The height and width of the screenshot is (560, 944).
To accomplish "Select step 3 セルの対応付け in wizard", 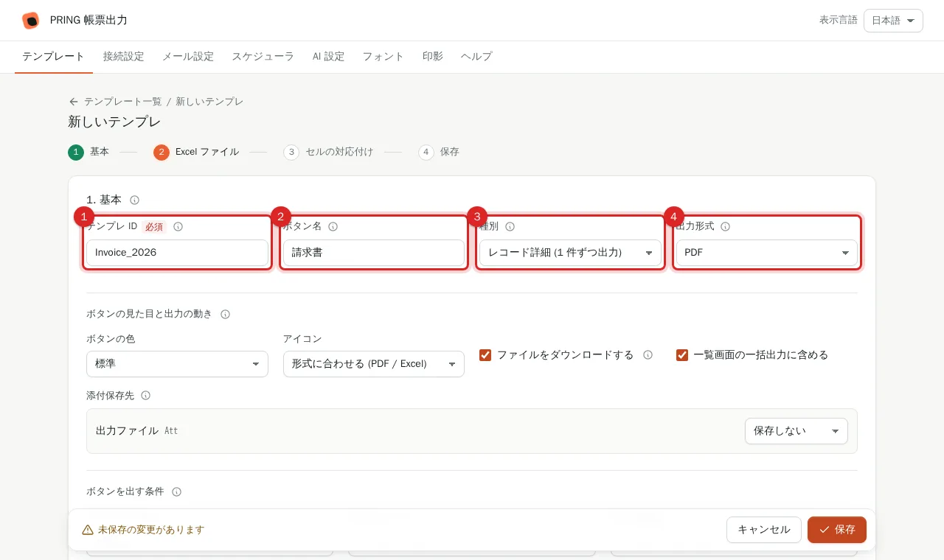I will click(328, 153).
